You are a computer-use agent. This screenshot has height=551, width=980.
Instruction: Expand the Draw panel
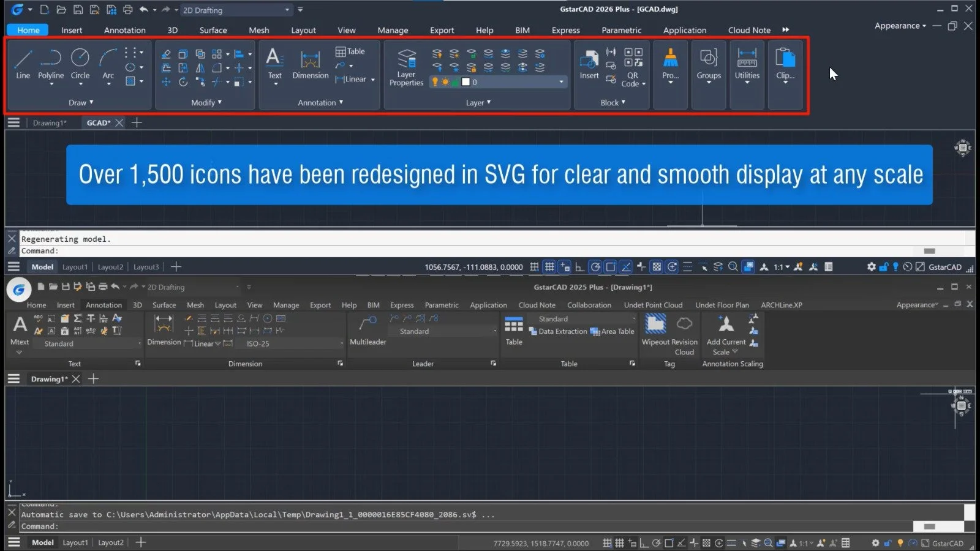pos(81,103)
